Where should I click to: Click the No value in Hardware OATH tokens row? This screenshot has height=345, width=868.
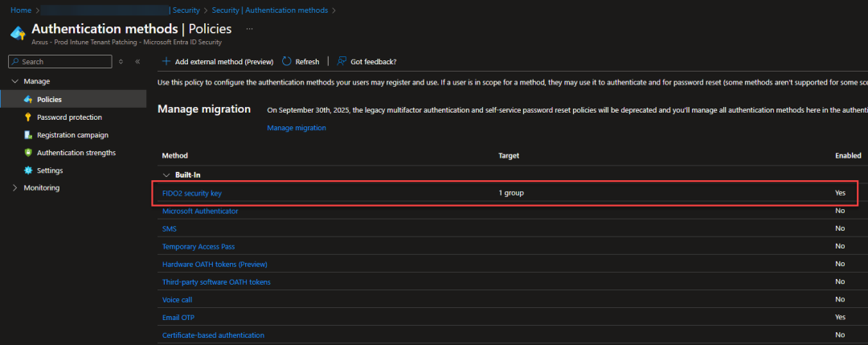(840, 264)
